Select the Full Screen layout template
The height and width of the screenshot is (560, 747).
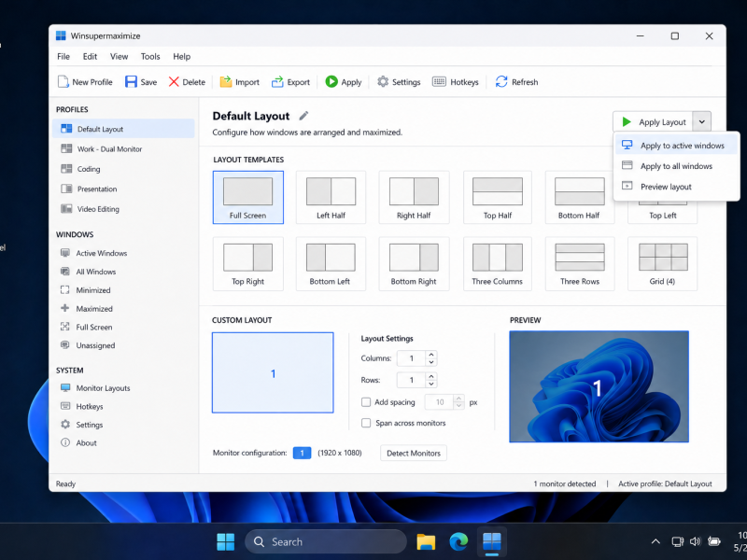tap(248, 197)
